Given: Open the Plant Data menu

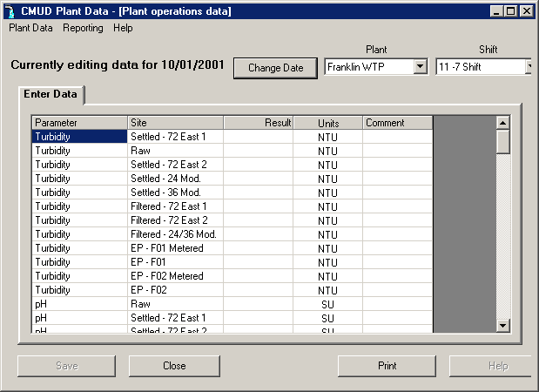Looking at the screenshot, I should coord(30,28).
